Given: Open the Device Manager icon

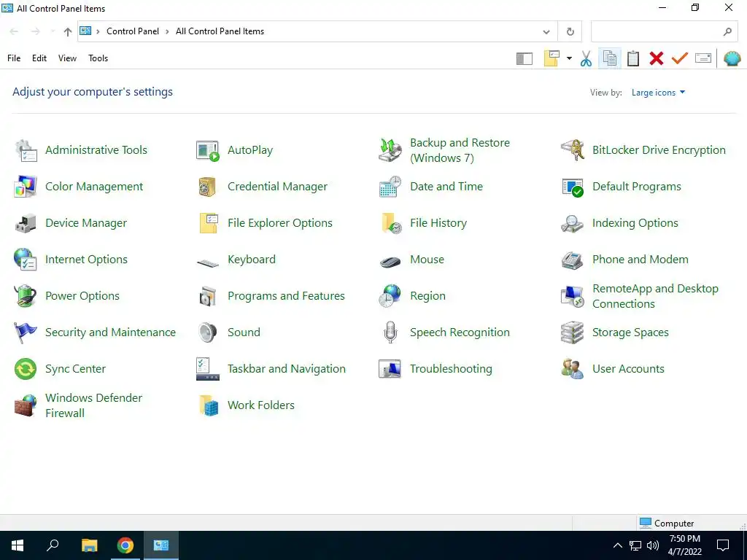Looking at the screenshot, I should pyautogui.click(x=26, y=223).
